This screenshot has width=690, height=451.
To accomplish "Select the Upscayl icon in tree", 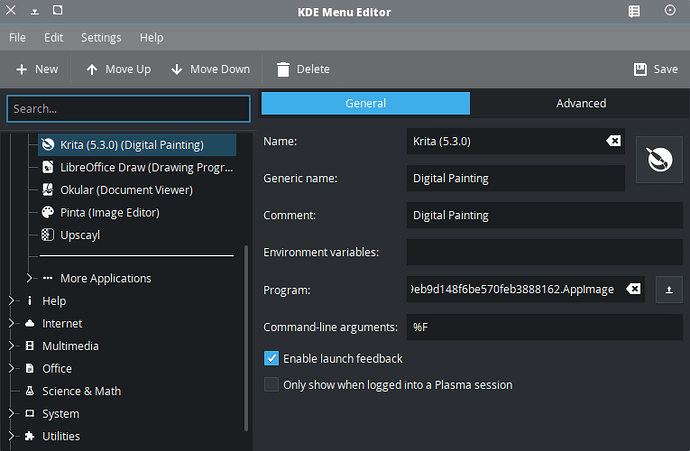I will (x=48, y=235).
